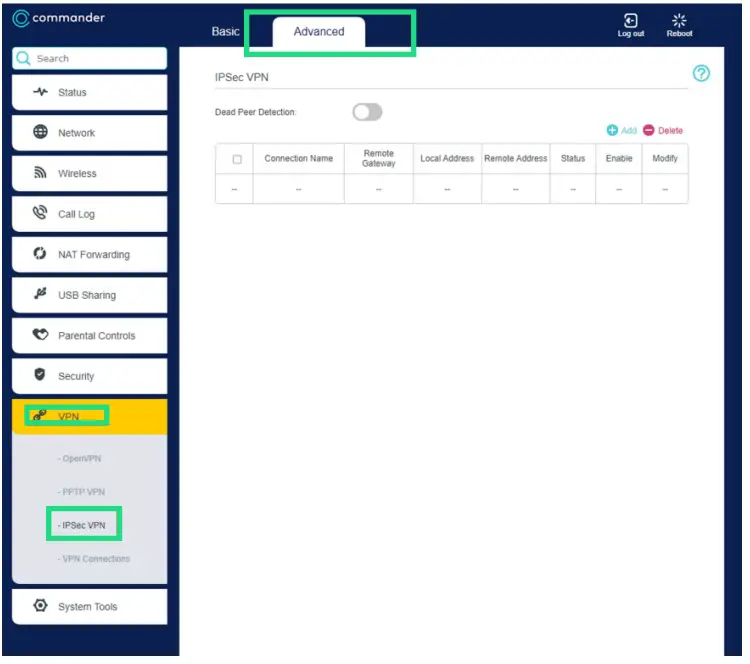This screenshot has width=750, height=664.
Task: Open USB Sharing menu item
Action: 90,295
